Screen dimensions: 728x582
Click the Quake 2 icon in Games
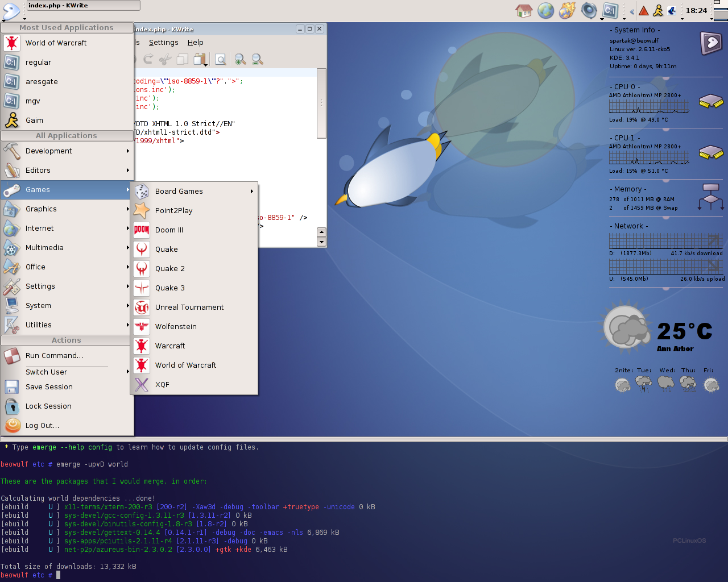click(x=142, y=268)
